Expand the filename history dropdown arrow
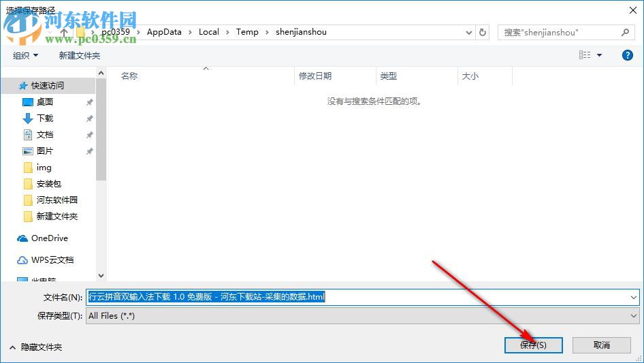Viewport: 644px width, 363px height. click(633, 297)
